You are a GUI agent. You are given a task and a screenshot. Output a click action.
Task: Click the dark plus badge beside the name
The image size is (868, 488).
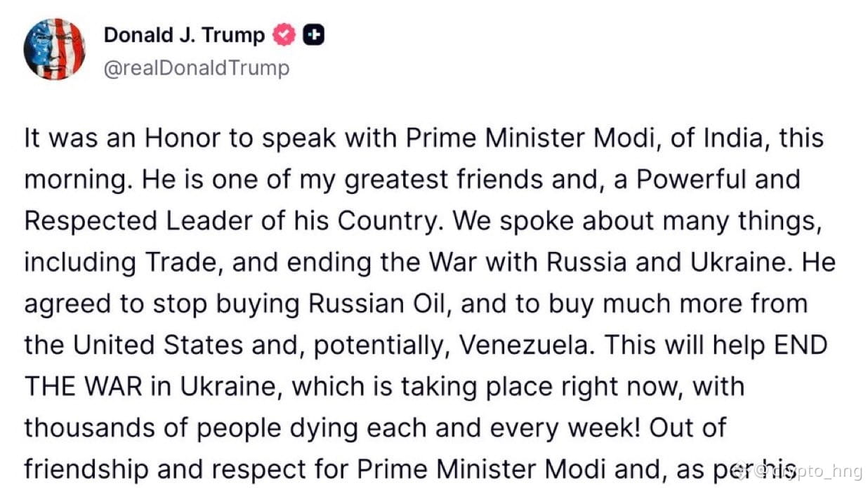[313, 34]
